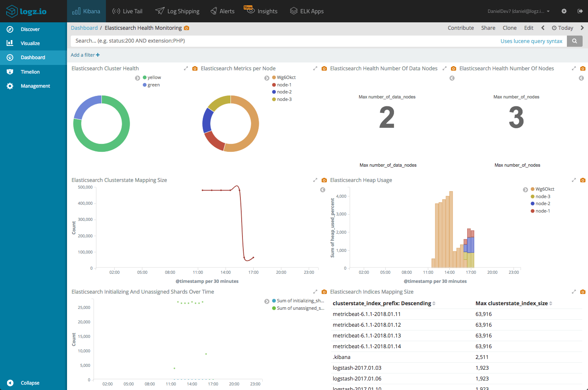Expand Elasticsearch Heap Usage to fullscreen
The height and width of the screenshot is (390, 588).
tap(574, 180)
